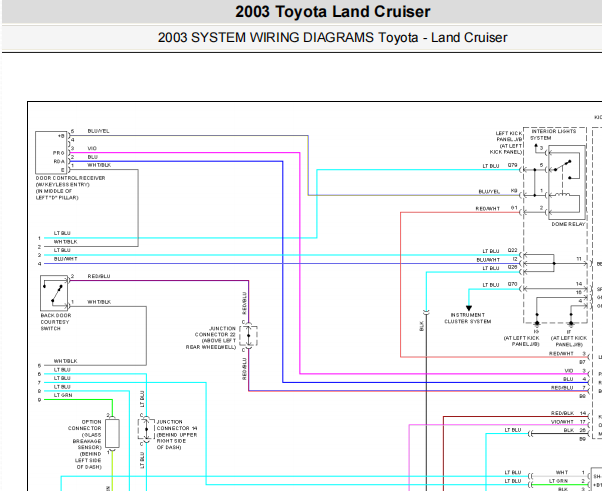Image resolution: width=602 pixels, height=491 pixels.
Task: Click the arrow pointing to Instrument Cluster System
Action: [468, 308]
